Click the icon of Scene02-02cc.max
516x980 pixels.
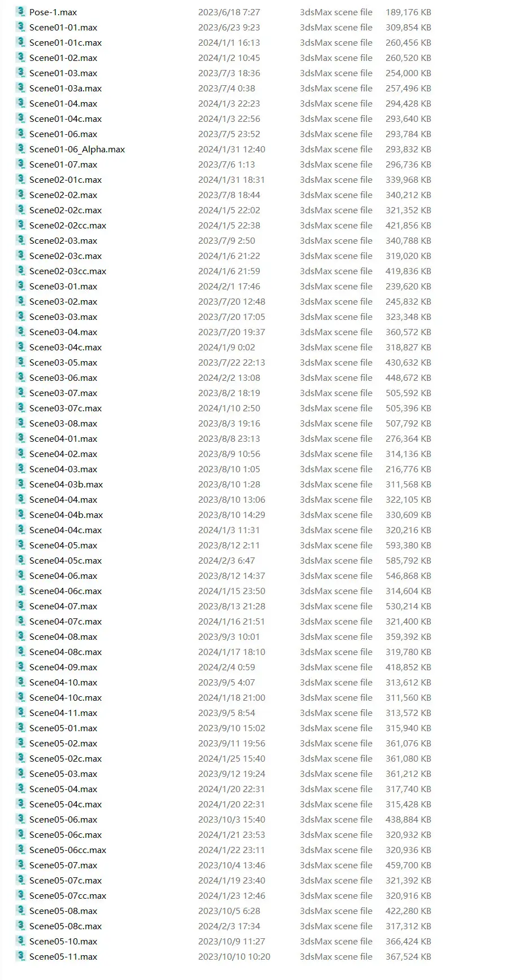tap(21, 225)
